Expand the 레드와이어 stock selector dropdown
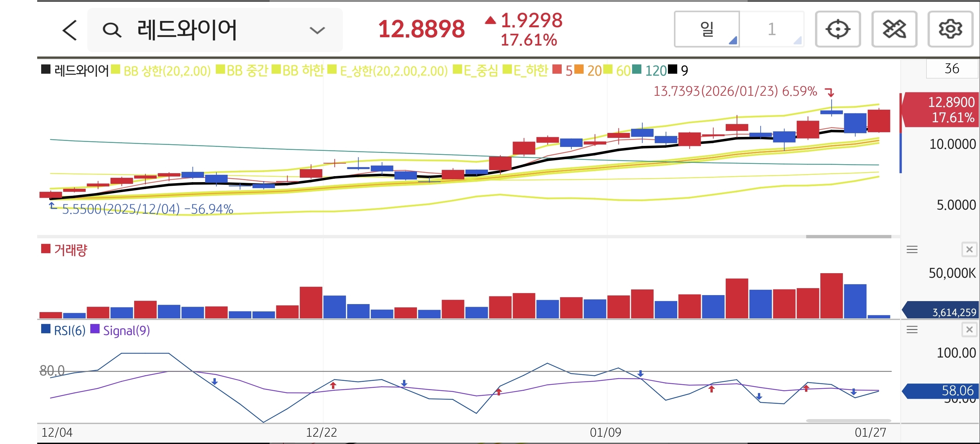 [317, 30]
